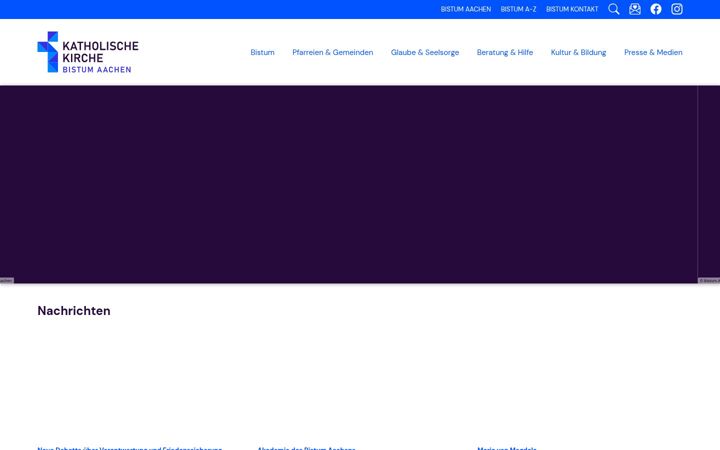Click the newsletter envelope icon

(x=635, y=9)
